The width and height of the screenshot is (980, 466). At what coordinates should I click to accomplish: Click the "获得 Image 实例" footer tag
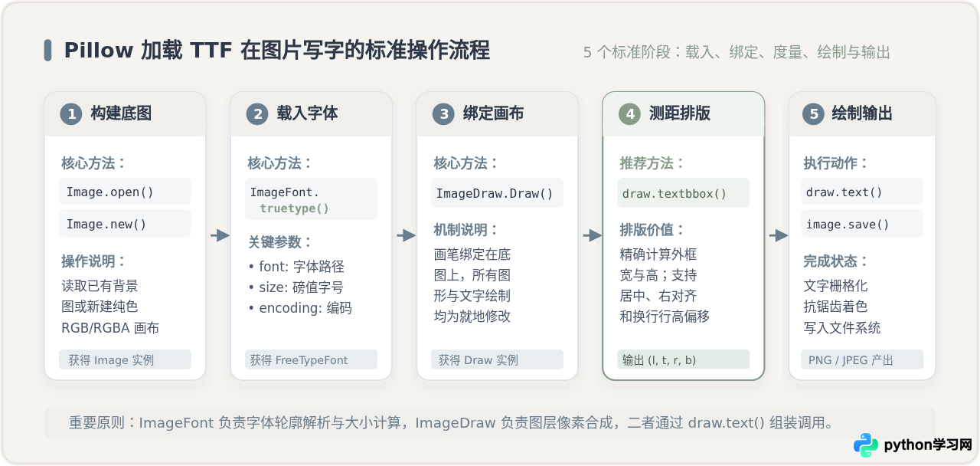(125, 359)
